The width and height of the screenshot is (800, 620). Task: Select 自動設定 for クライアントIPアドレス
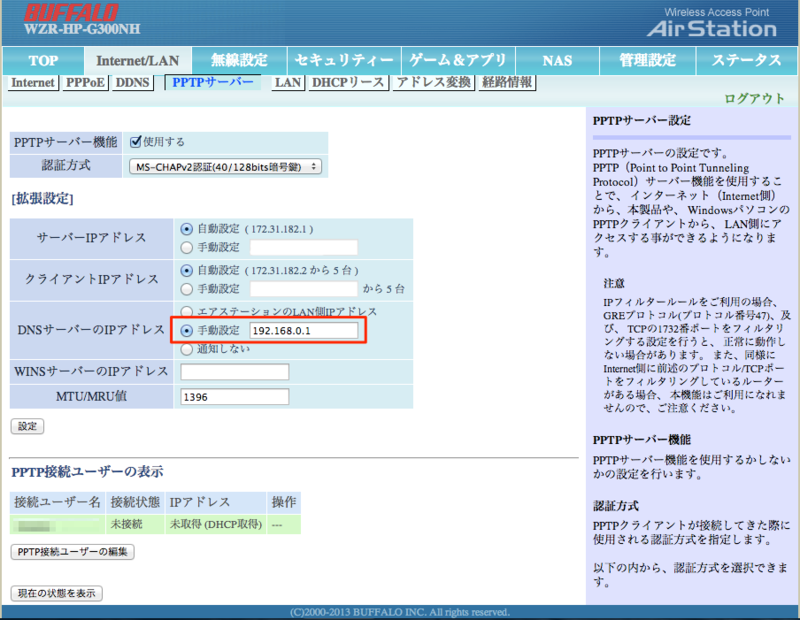coord(187,271)
